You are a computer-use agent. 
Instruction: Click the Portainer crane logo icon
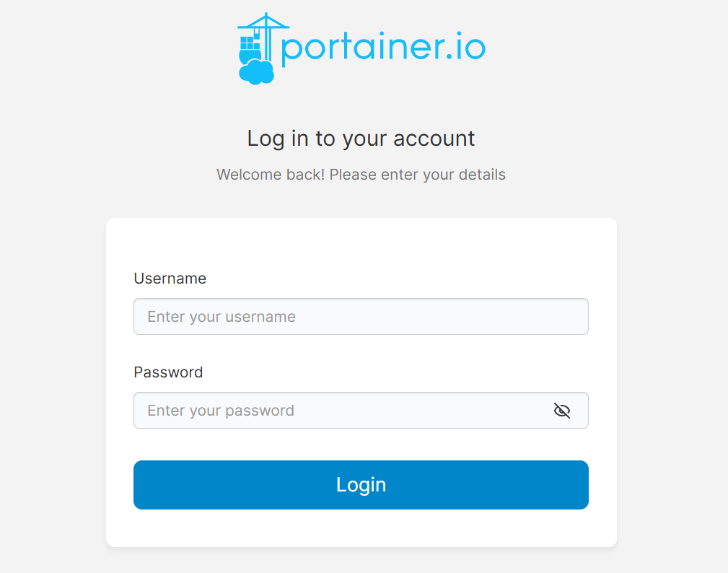point(258,48)
